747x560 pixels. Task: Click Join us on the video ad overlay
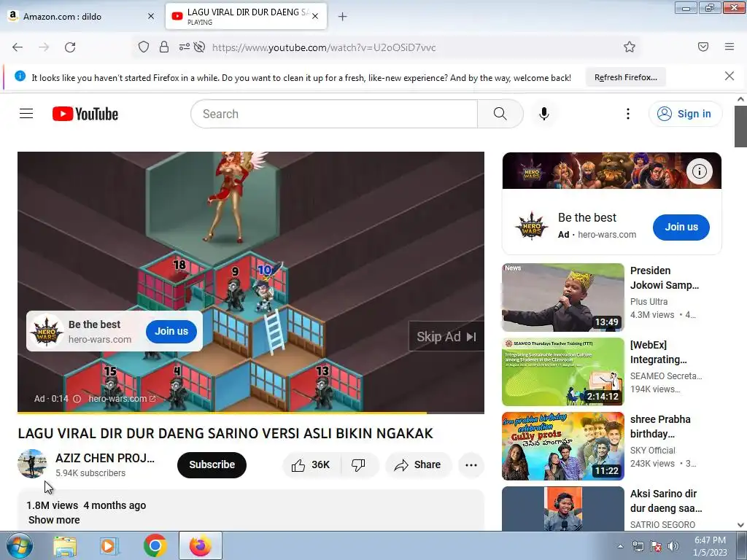pos(171,331)
